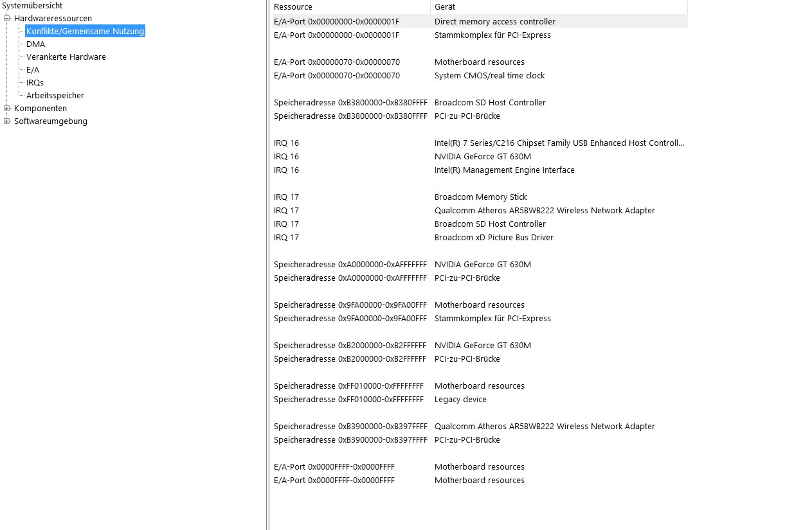The width and height of the screenshot is (812, 530).
Task: Open the IRQs category
Action: pyautogui.click(x=35, y=83)
